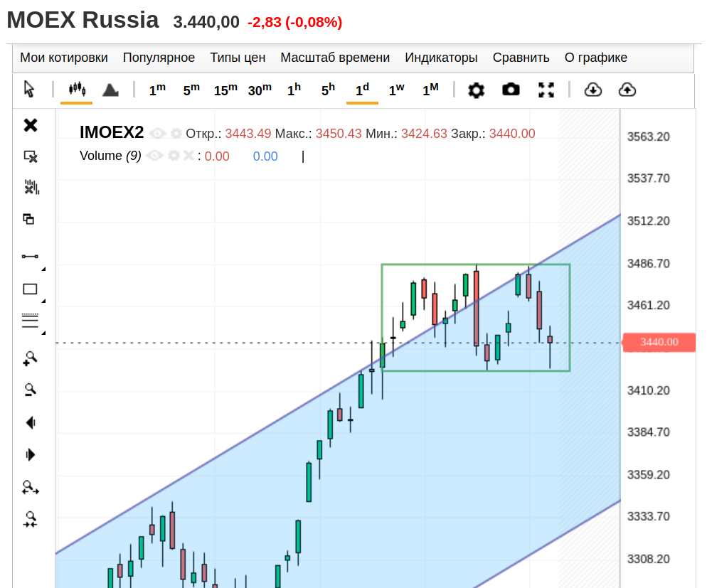
Task: Load a saved chart from the cloud
Action: tap(592, 90)
